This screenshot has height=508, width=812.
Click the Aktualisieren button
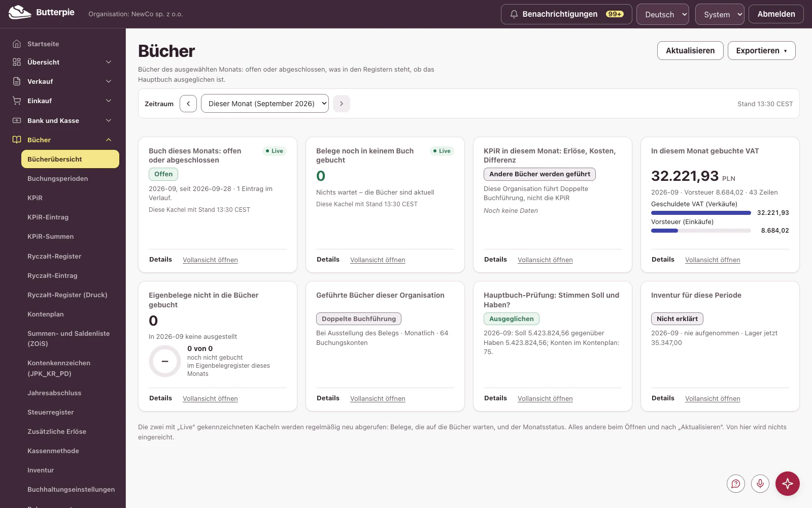click(x=690, y=51)
